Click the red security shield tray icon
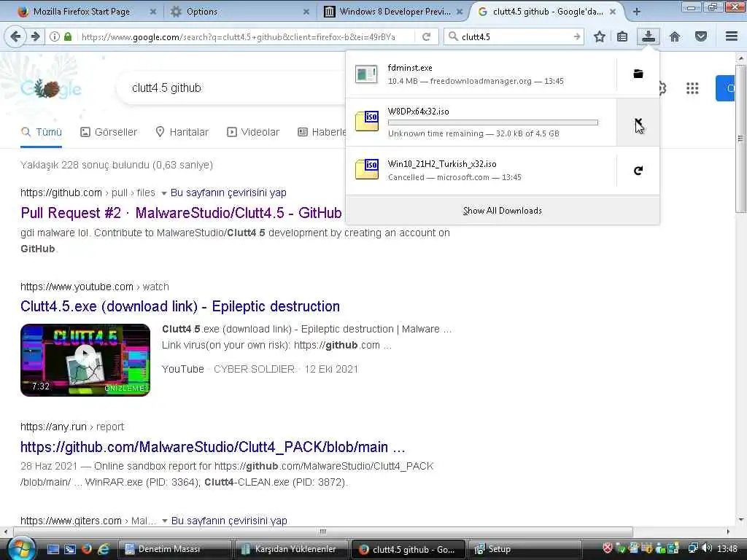 point(608,549)
